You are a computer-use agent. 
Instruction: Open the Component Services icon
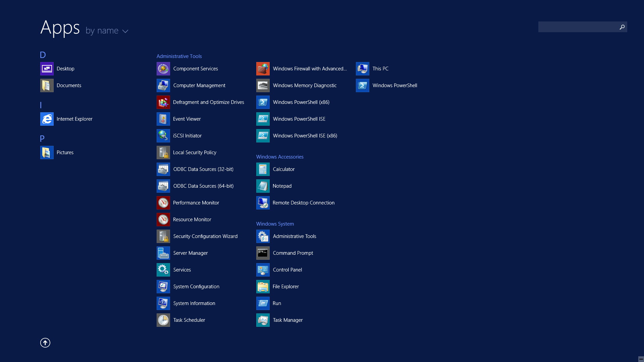point(163,69)
